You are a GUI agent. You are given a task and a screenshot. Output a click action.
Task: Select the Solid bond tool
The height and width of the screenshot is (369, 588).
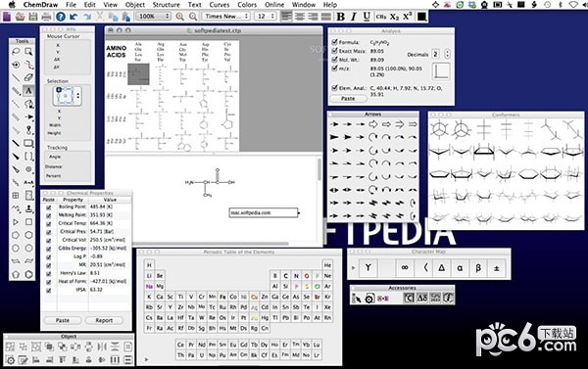tap(16, 77)
